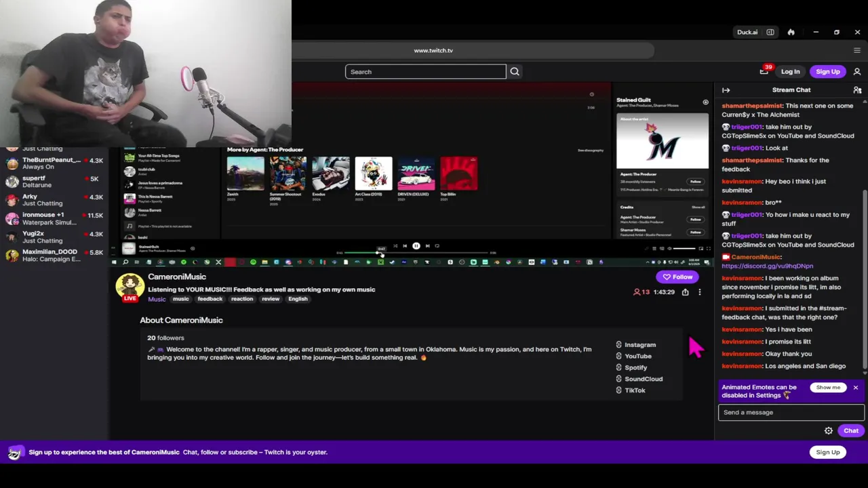868x488 pixels.
Task: Click the Zenith album cover thumbnail
Action: pyautogui.click(x=245, y=174)
